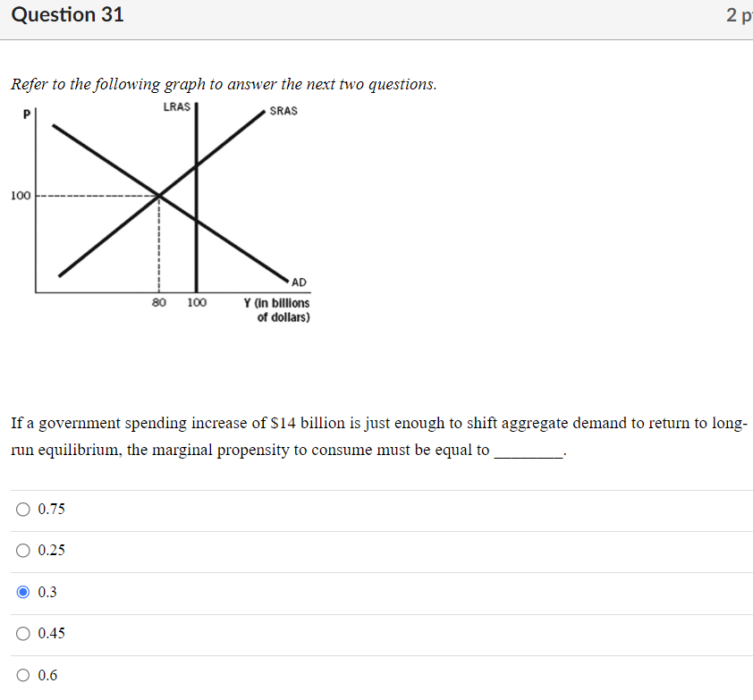Click the italicized instruction text
753x700 pixels.
point(224,83)
